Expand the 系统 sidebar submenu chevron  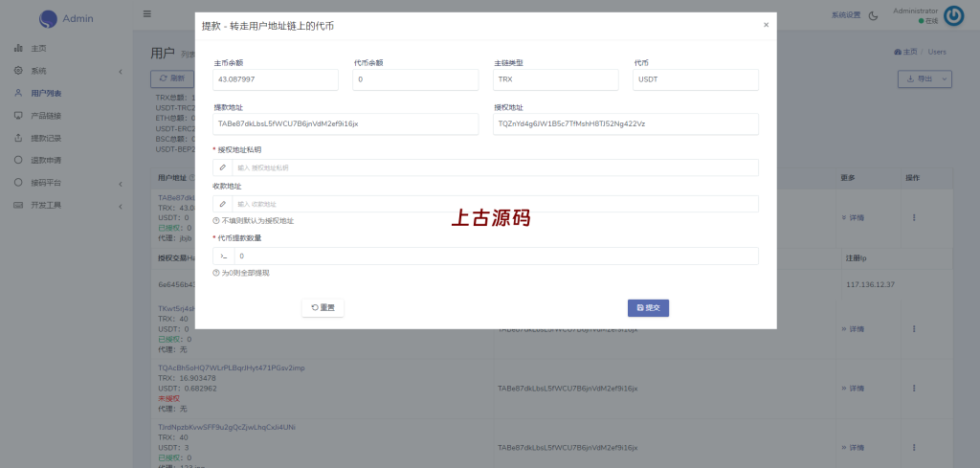(x=120, y=72)
